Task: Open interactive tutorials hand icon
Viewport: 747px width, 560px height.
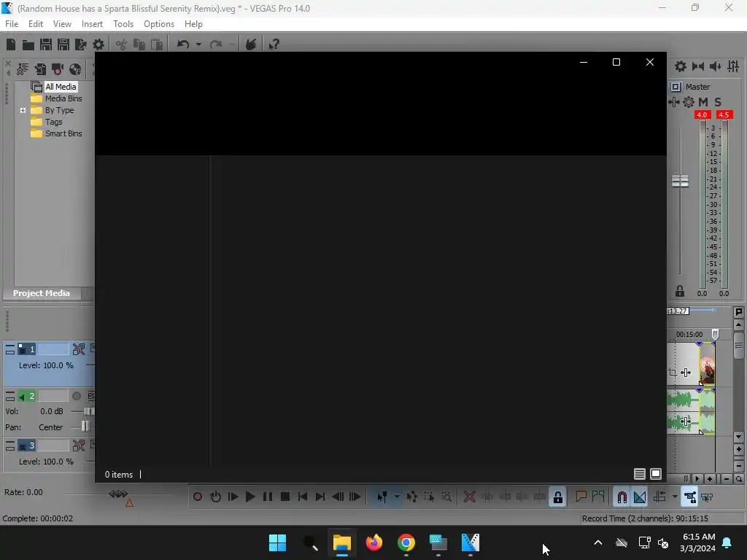Action: [x=251, y=44]
